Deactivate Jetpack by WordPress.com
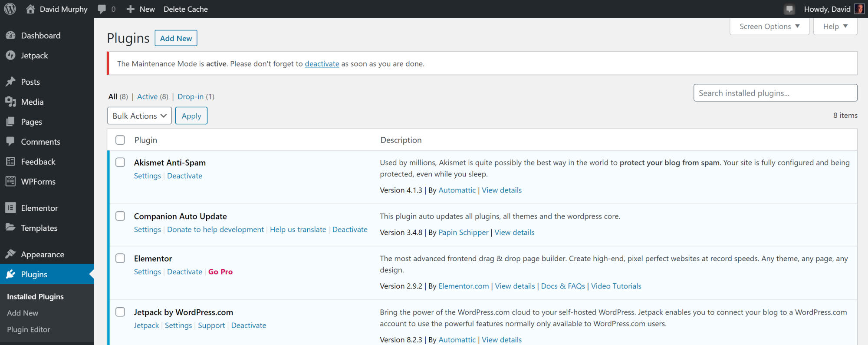 click(x=249, y=325)
